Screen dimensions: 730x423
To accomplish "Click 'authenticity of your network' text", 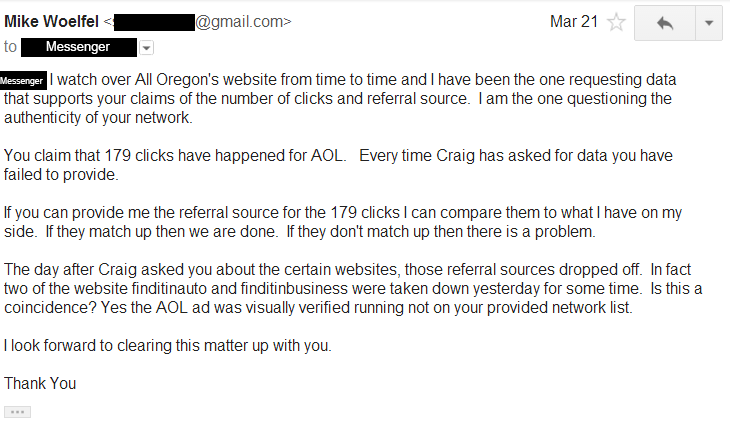I will click(98, 118).
